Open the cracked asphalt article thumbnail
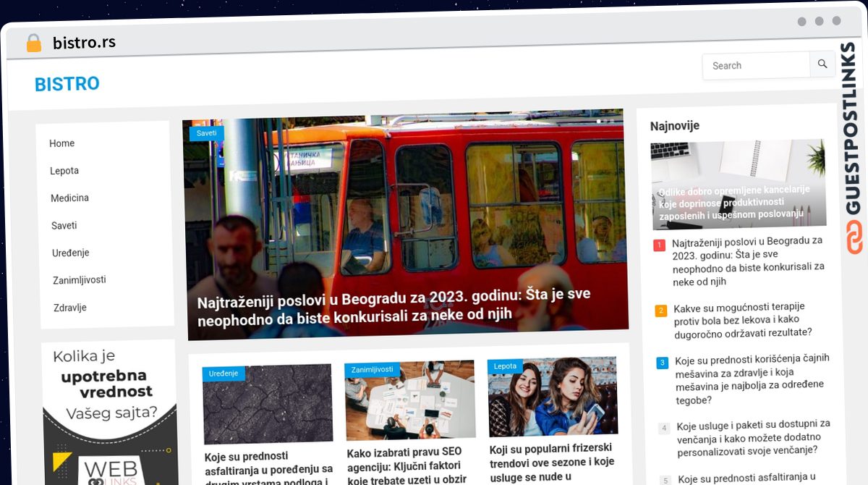Viewport: 868px width, 485px height. [268, 403]
